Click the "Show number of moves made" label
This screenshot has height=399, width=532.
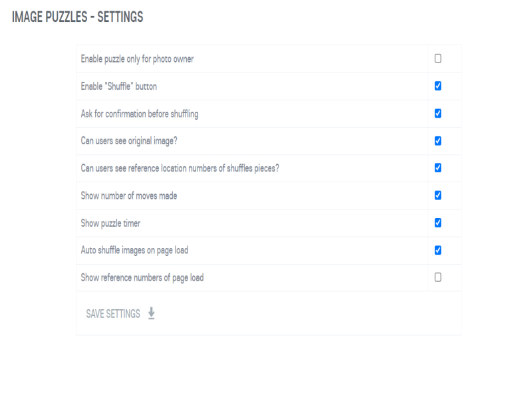(x=128, y=196)
